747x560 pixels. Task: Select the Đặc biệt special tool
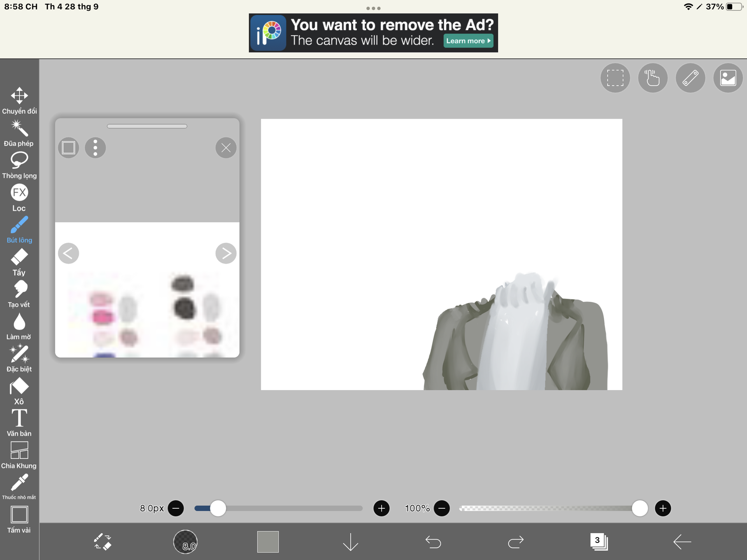(19, 359)
